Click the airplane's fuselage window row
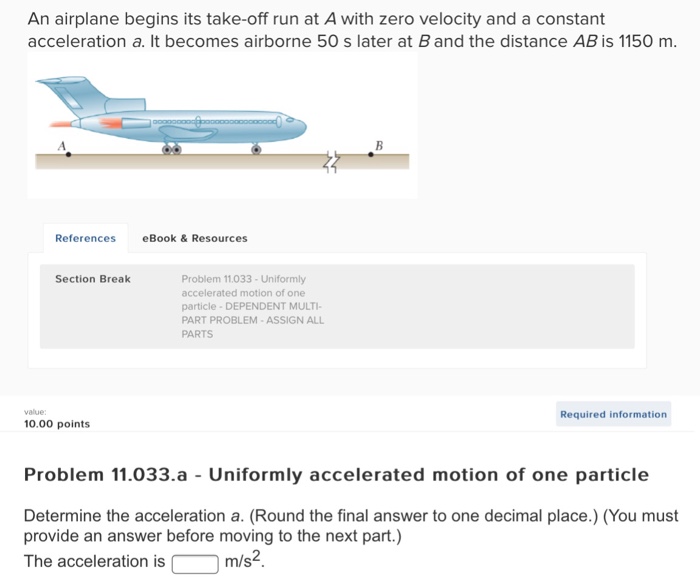Screen dimensions: 700x581 tap(215, 121)
